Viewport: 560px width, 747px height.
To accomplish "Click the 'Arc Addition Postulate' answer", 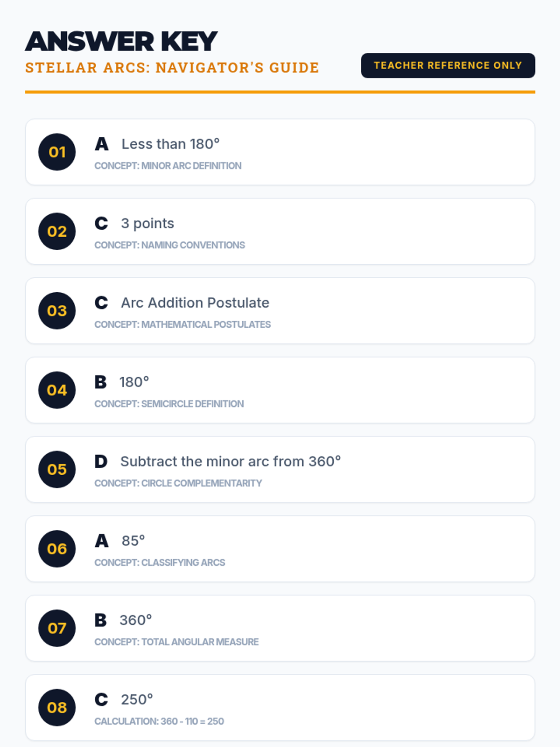I will [x=195, y=303].
